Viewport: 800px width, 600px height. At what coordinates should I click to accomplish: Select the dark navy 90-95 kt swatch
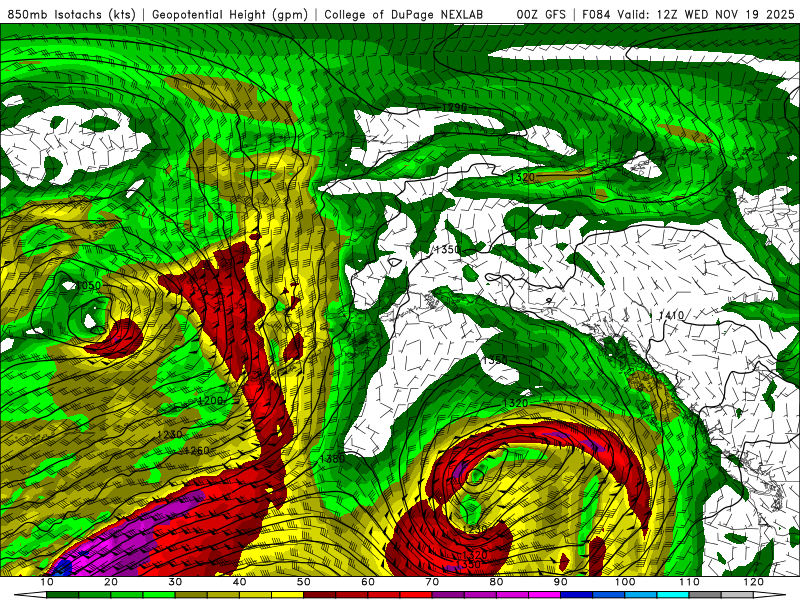point(577,595)
